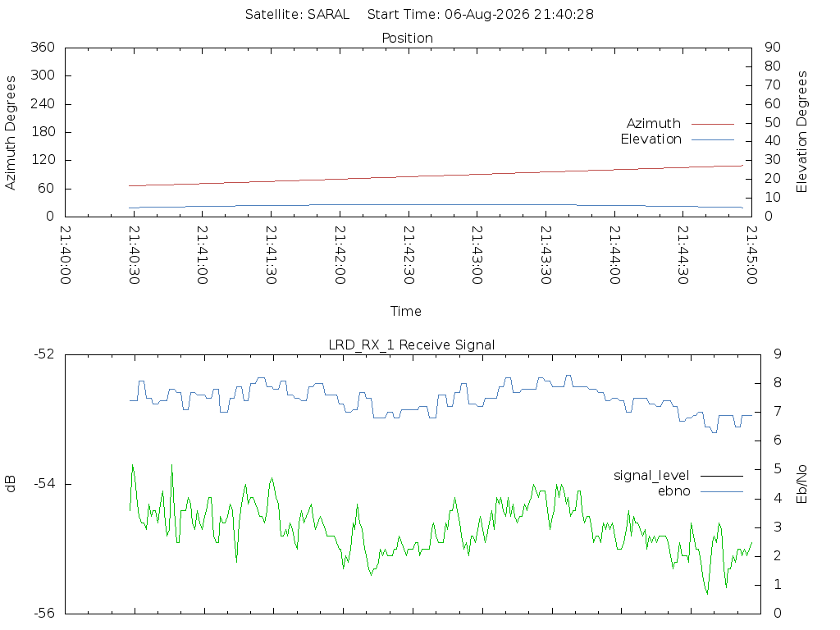Click the 21:40:30 time tick label

[x=134, y=255]
